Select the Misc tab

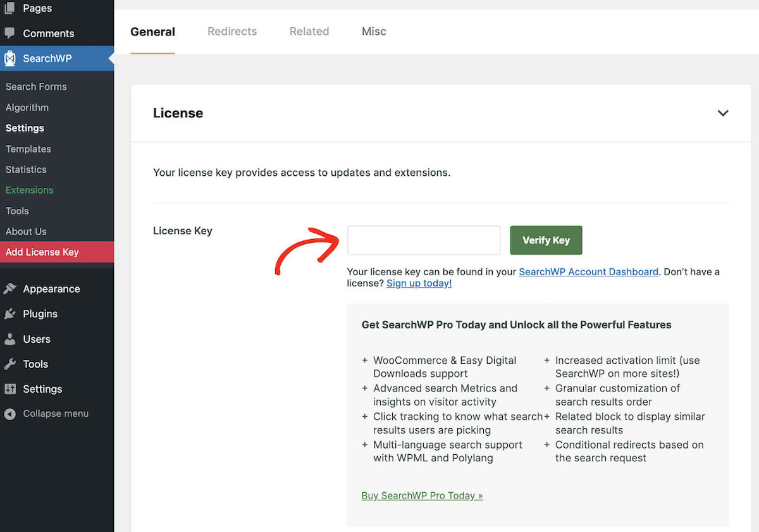point(374,31)
